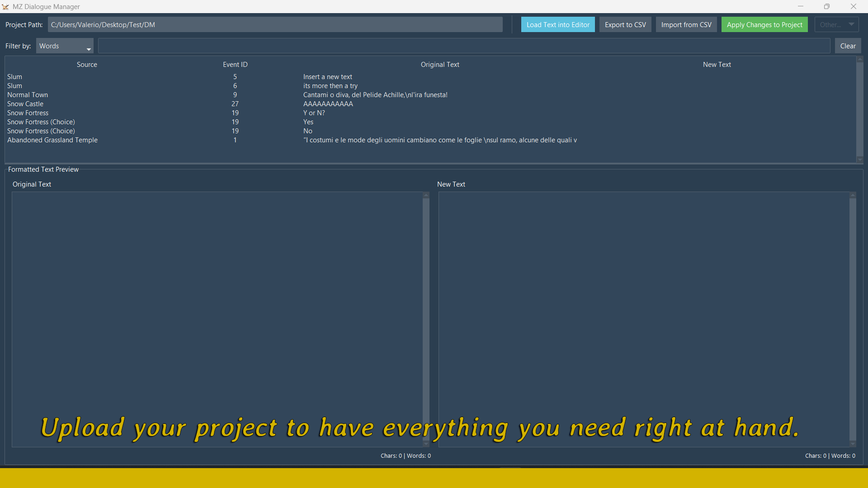868x488 pixels.
Task: Click into the filter text field
Action: tap(464, 46)
